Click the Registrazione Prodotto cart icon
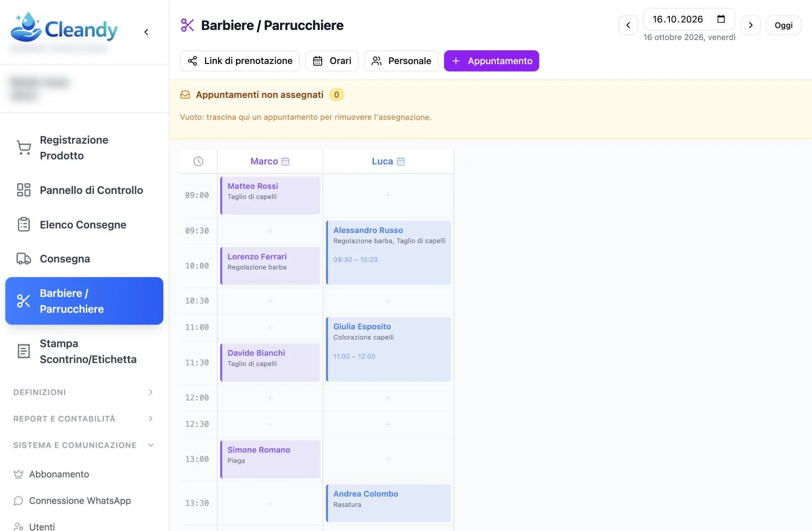Viewport: 812px width, 531px height. tap(24, 148)
